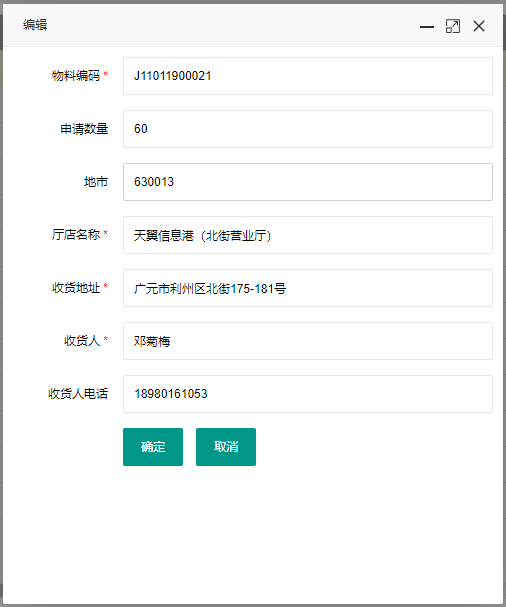Click the 申请数量 label text
506x607 pixels.
point(84,129)
